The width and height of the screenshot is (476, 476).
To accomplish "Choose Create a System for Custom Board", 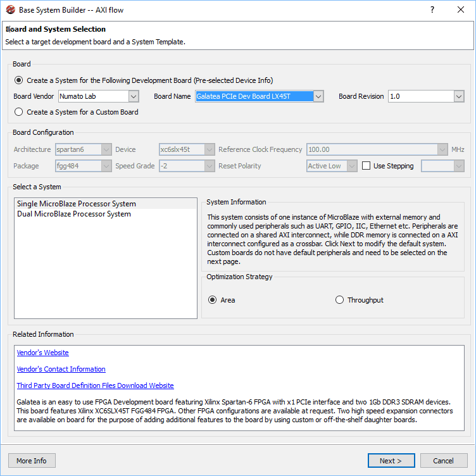I will point(19,112).
